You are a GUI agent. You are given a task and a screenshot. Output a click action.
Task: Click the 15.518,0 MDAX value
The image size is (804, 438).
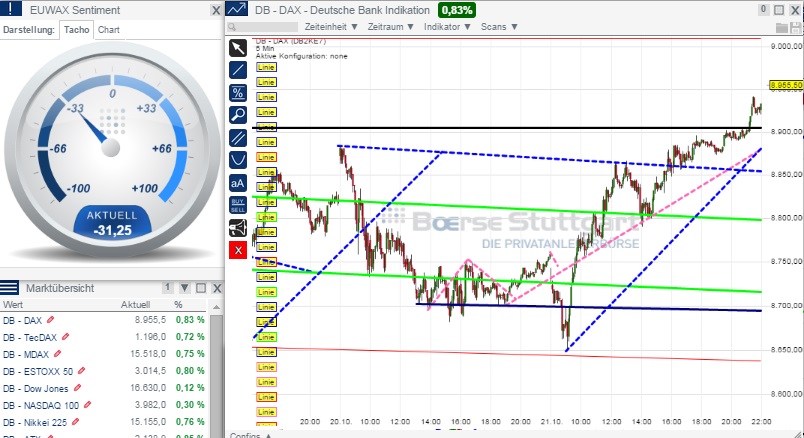point(148,354)
